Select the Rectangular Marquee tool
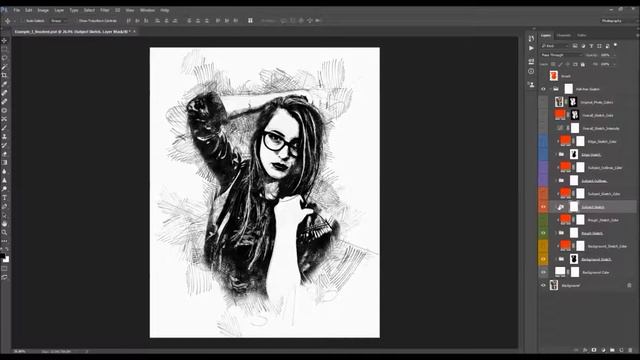The width and height of the screenshot is (640, 360). coord(4,49)
